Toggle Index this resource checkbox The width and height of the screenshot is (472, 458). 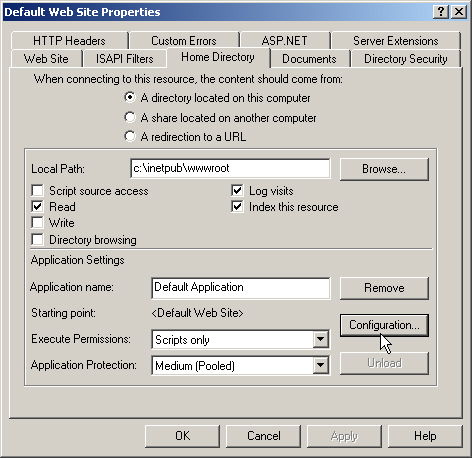click(237, 207)
